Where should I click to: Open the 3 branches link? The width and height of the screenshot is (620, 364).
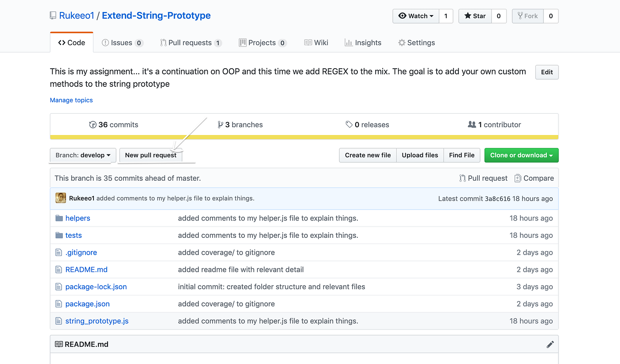click(240, 124)
